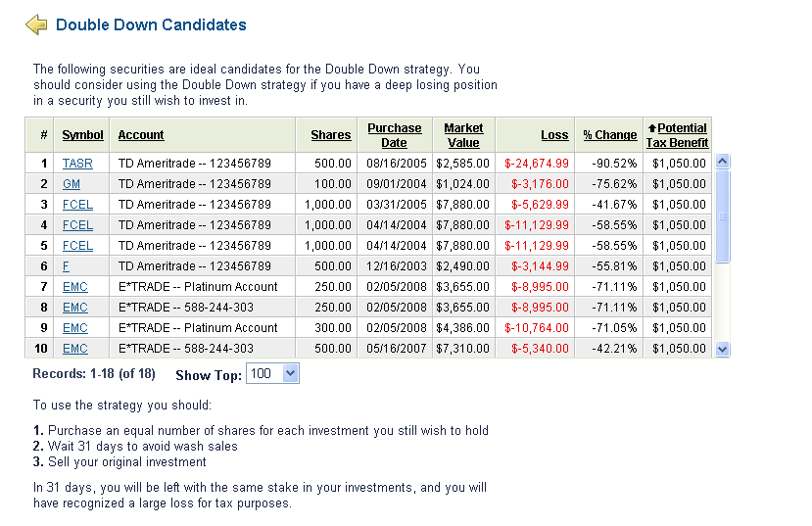Open the F symbol link
The width and height of the screenshot is (812, 526).
[x=66, y=266]
